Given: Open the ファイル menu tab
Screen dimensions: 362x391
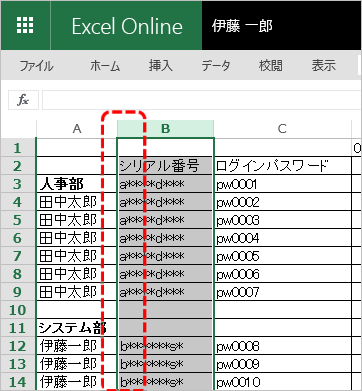Looking at the screenshot, I should click(36, 66).
